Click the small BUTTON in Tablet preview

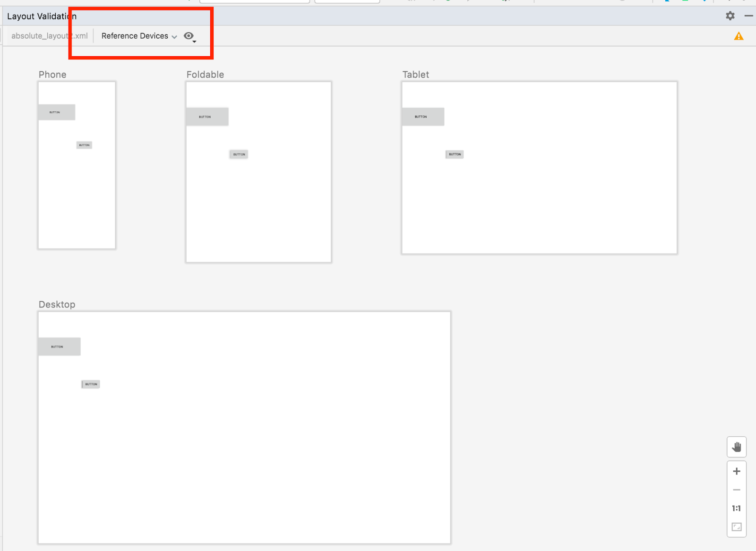[455, 154]
